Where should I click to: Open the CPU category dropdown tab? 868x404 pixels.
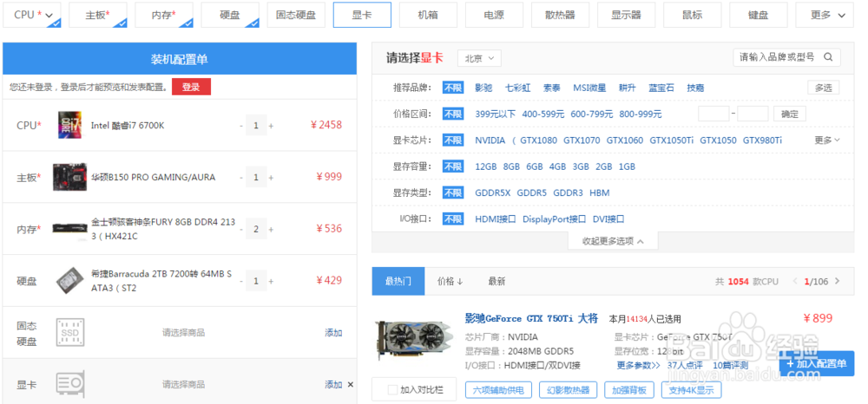pyautogui.click(x=32, y=15)
